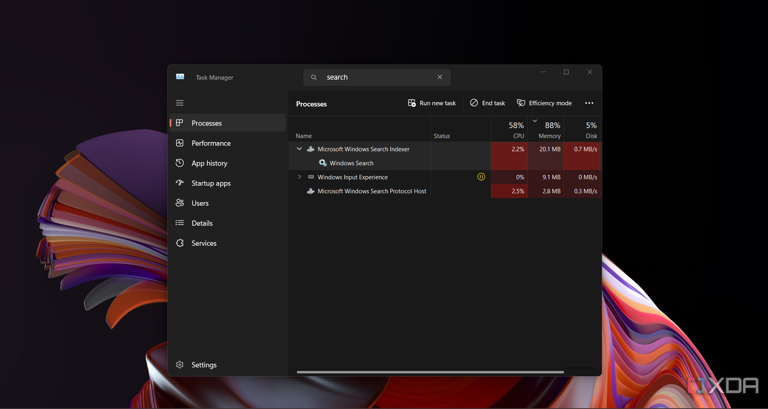Switch to the Users page
Viewport: 768px width, 409px height.
(228, 203)
